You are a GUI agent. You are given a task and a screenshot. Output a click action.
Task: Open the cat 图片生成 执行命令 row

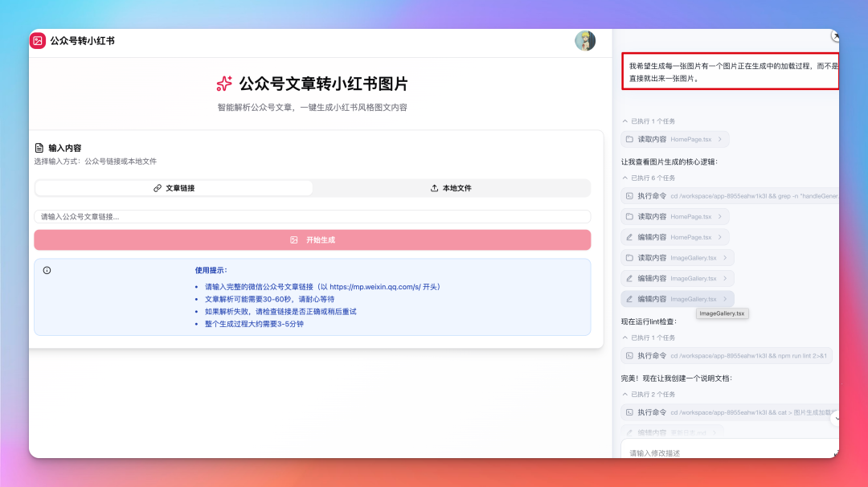click(x=730, y=412)
